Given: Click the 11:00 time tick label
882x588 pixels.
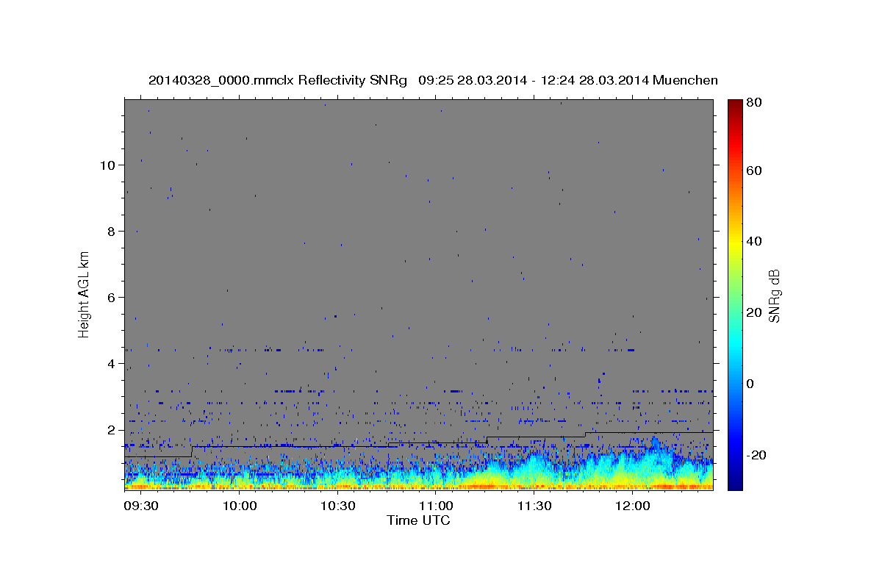Looking at the screenshot, I should (436, 506).
